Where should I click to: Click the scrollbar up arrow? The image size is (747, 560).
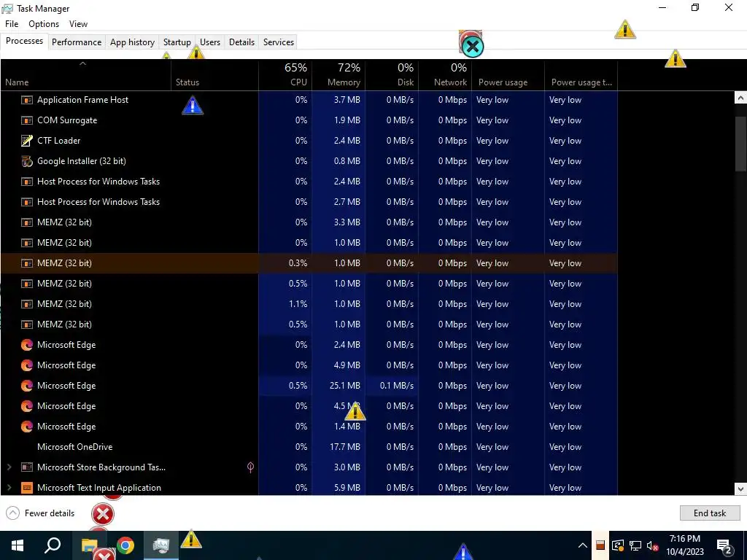741,98
